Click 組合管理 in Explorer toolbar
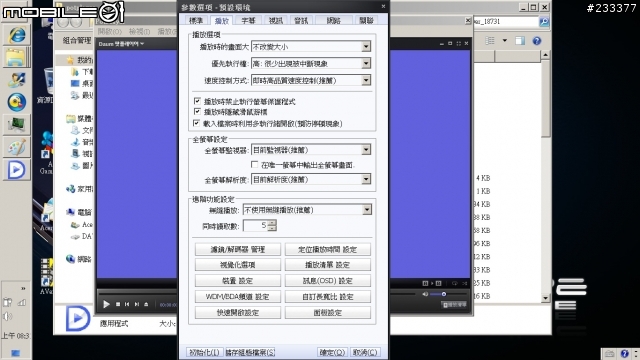Image resolution: width=640 pixels, height=360 pixels. coord(77,40)
